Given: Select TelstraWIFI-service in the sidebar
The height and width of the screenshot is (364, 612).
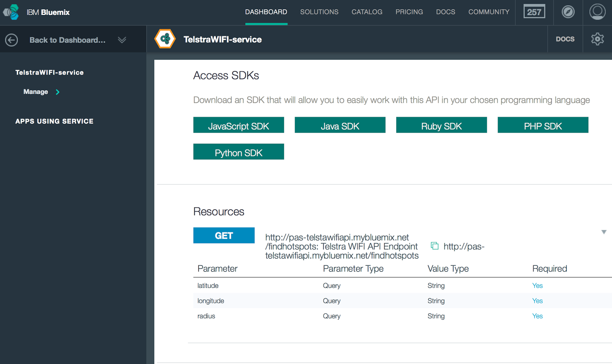Looking at the screenshot, I should (x=49, y=72).
